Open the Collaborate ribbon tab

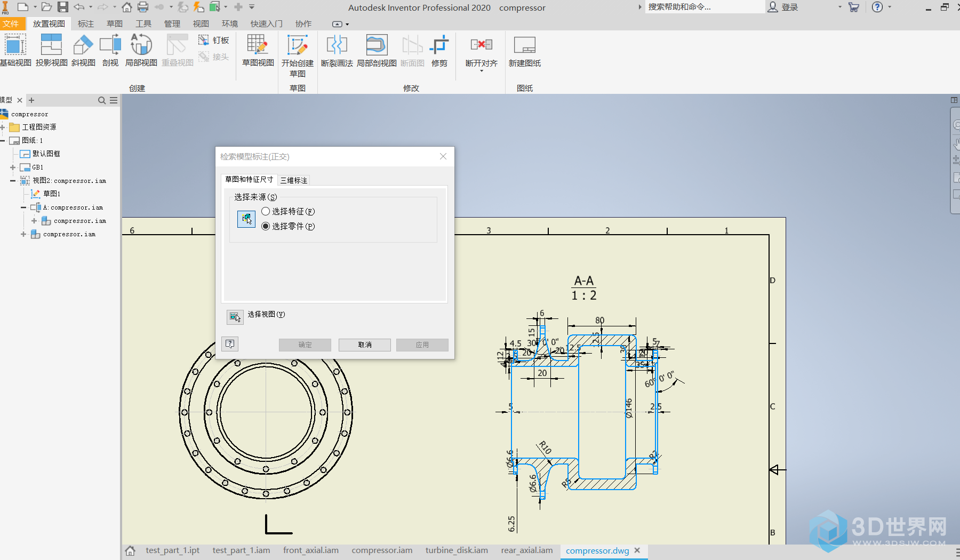[303, 24]
